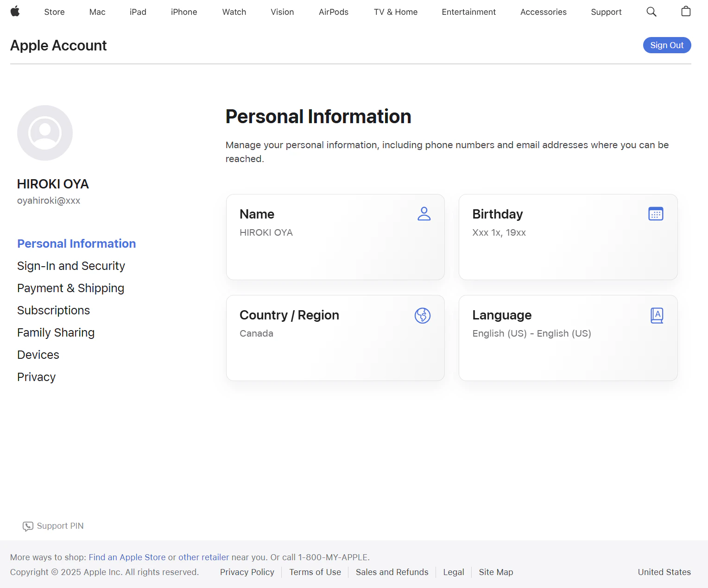Select Personal Information in sidebar

(x=76, y=244)
